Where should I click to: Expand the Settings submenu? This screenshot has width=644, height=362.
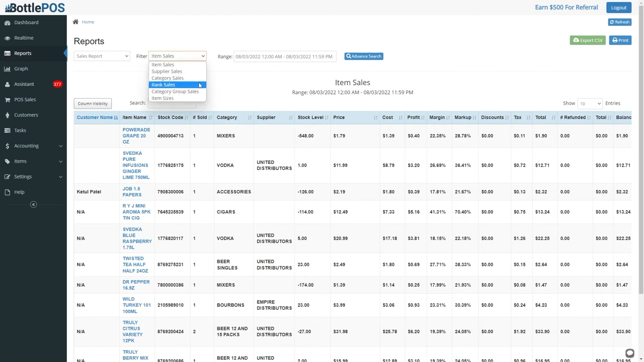(60, 177)
